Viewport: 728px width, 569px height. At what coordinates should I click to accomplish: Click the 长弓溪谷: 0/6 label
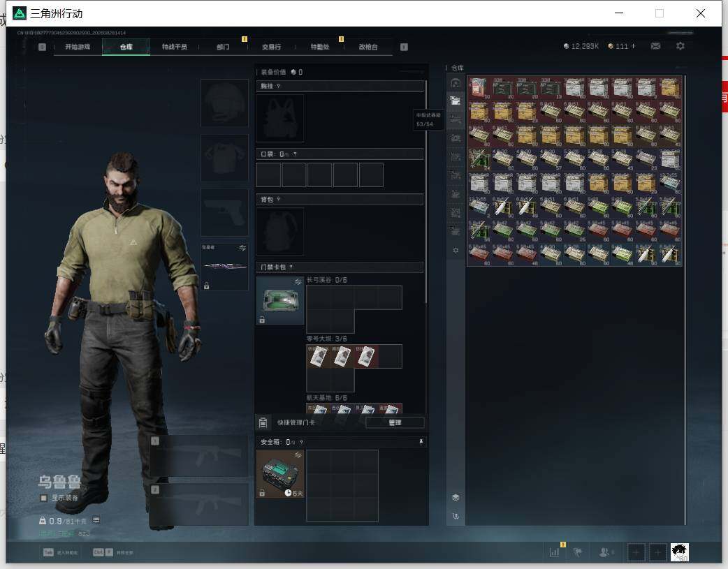pyautogui.click(x=327, y=280)
